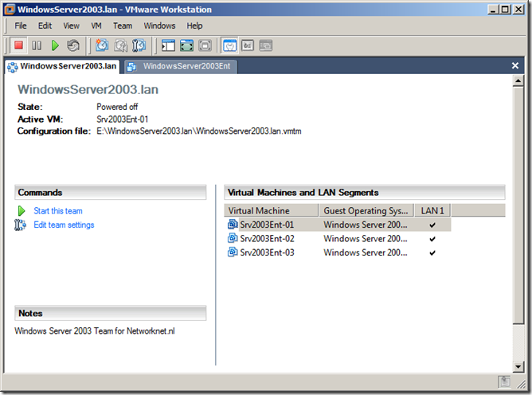
Task: Click the Edit team settings link
Action: tap(64, 225)
